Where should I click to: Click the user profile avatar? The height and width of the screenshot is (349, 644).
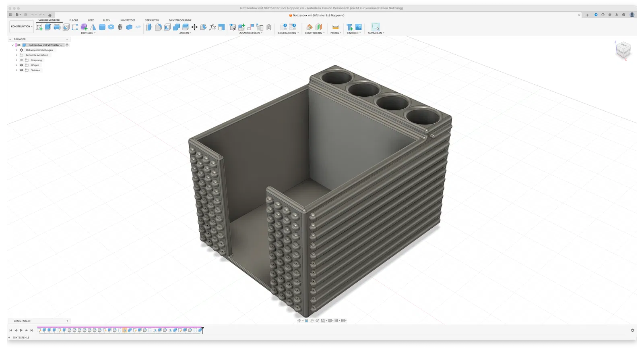[632, 15]
